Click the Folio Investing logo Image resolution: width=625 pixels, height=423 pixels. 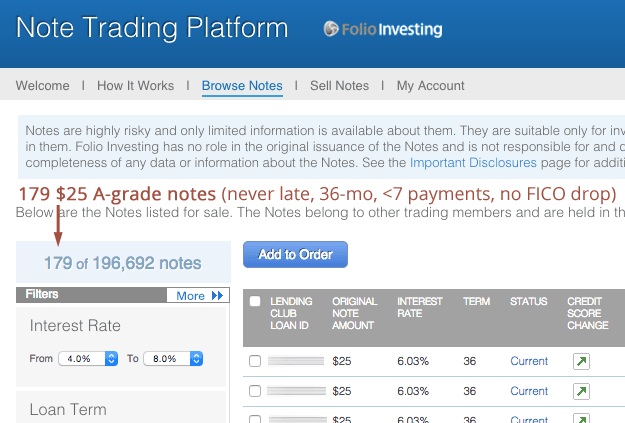383,29
